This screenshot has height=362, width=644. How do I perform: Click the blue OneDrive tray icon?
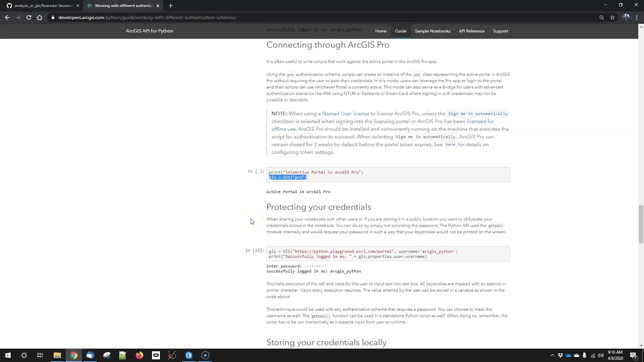tap(569, 355)
